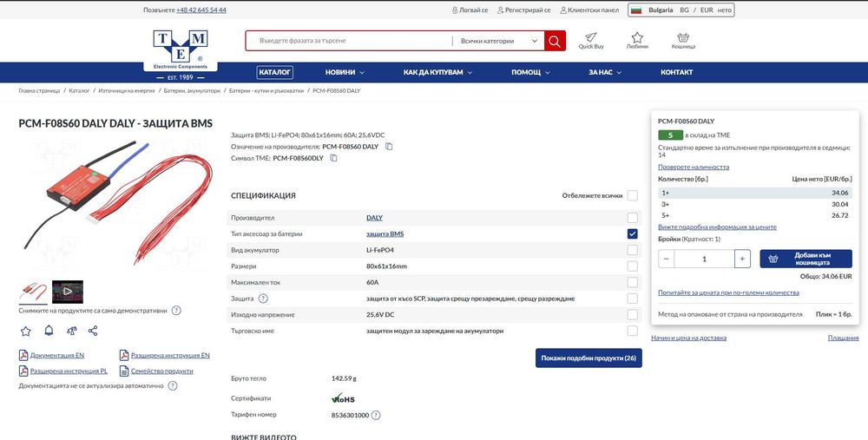Viewport: 868px width, 440px height.
Task: Check the Защита row checkbox
Action: coord(632,299)
